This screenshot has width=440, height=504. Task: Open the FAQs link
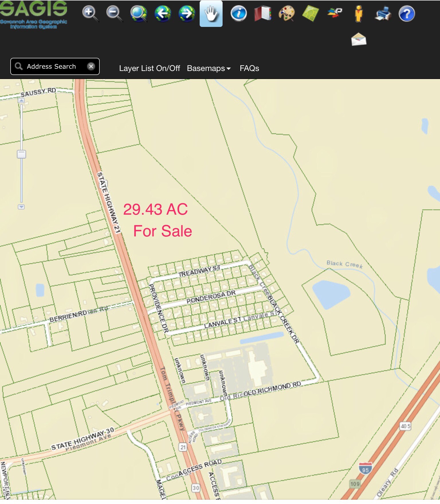249,68
